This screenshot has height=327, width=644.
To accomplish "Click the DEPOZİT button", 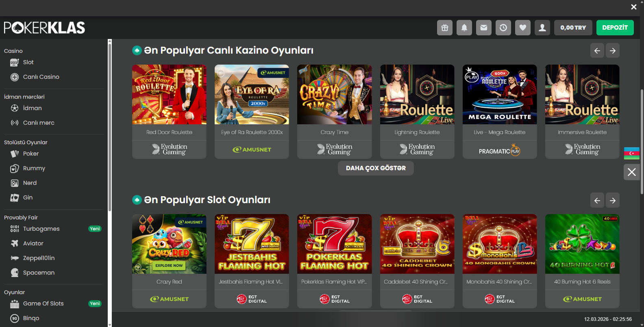I will point(615,28).
